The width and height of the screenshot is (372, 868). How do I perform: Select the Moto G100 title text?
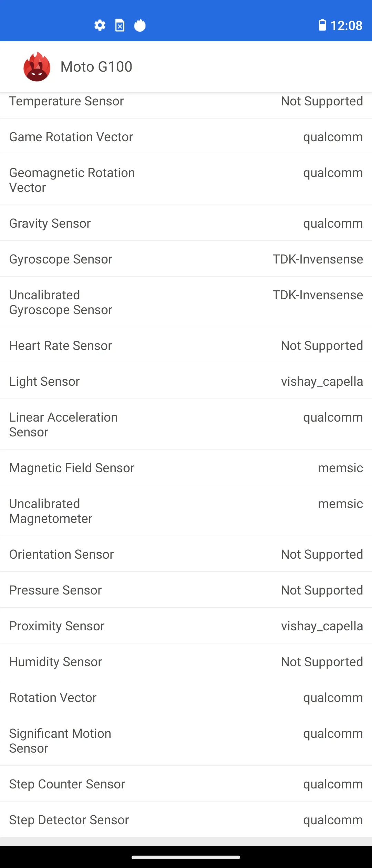[x=96, y=67]
